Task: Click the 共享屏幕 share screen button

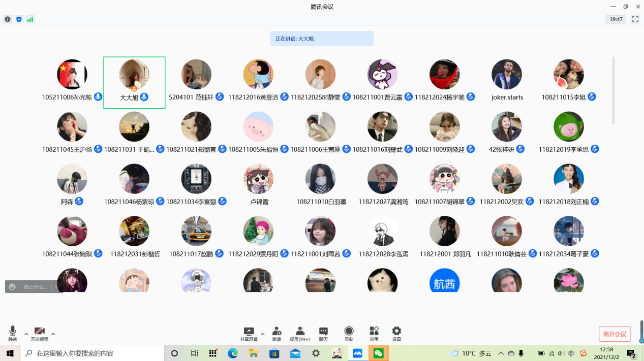Action: [x=249, y=333]
